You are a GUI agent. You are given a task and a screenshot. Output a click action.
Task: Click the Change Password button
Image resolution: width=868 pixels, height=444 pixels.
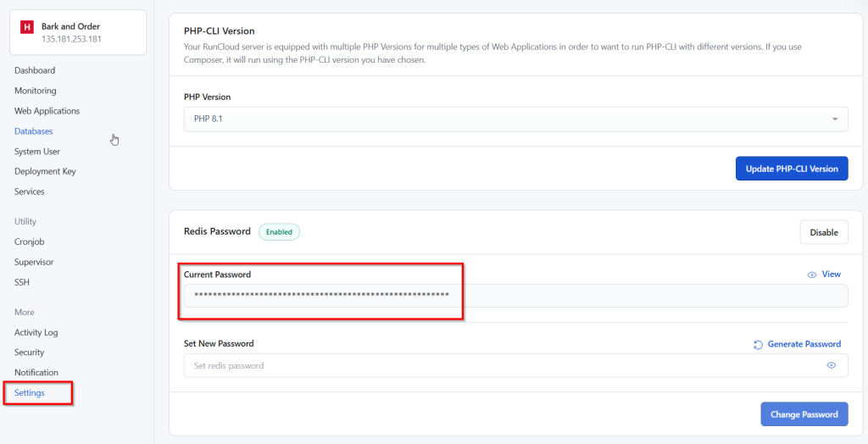(x=804, y=414)
